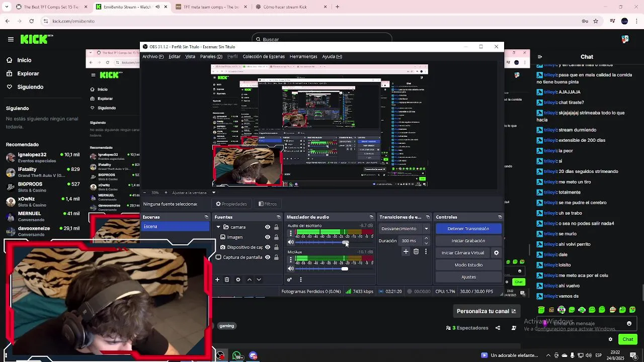
Task: Open transition properties kebab menu
Action: click(426, 251)
